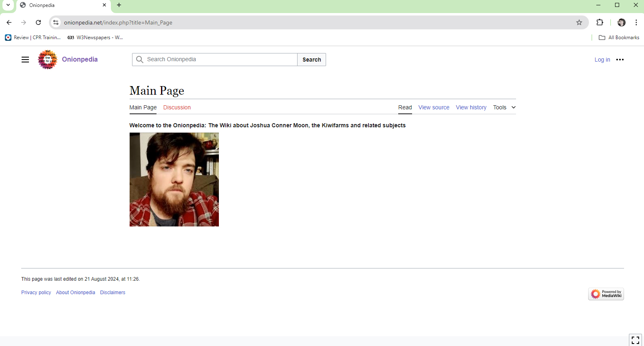The width and height of the screenshot is (644, 346).
Task: Click the Onionpedia sunflower logo
Action: pos(48,60)
